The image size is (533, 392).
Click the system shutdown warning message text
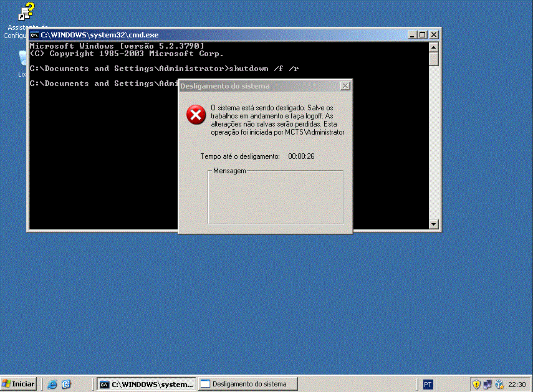coord(277,120)
